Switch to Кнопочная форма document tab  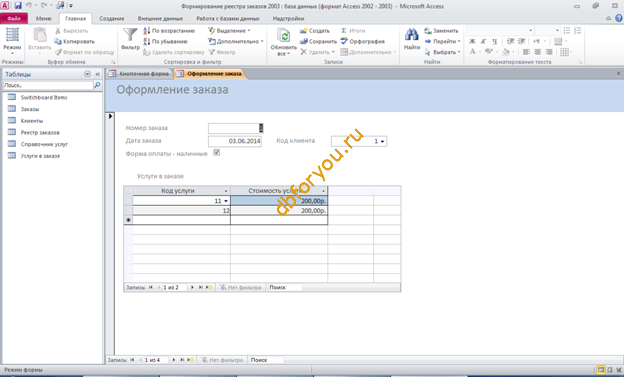[x=140, y=74]
